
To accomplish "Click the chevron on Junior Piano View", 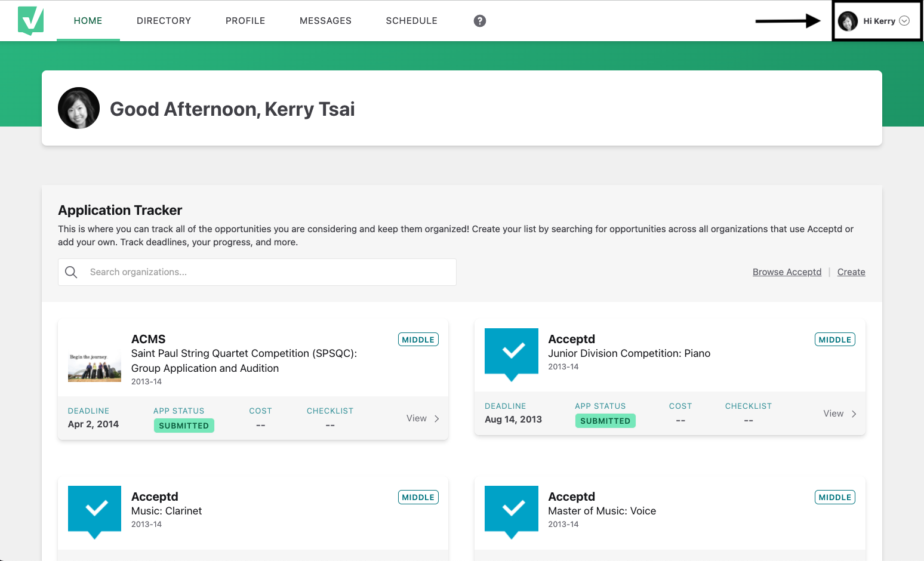I will click(854, 414).
